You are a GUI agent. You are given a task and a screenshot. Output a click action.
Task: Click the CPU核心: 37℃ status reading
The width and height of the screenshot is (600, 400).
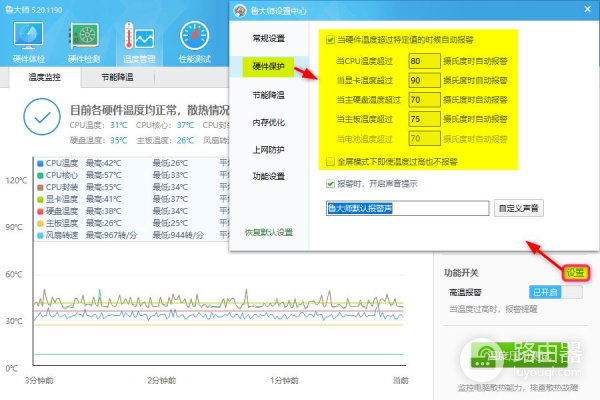165,125
